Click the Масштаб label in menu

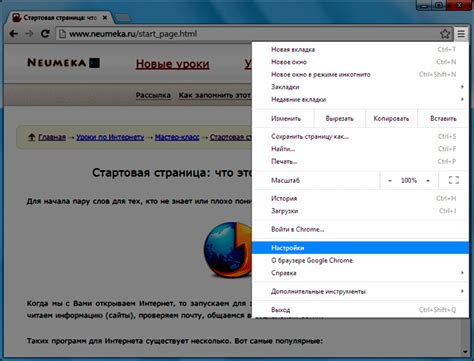click(x=285, y=181)
